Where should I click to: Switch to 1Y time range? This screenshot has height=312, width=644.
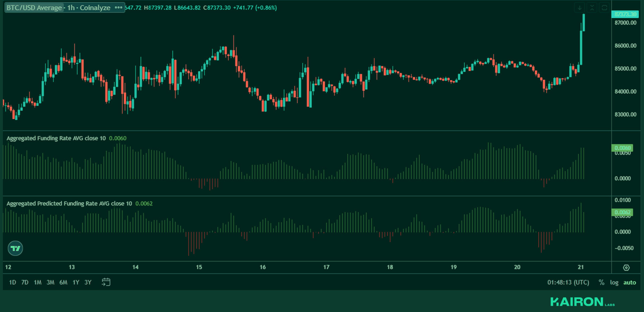pyautogui.click(x=76, y=282)
